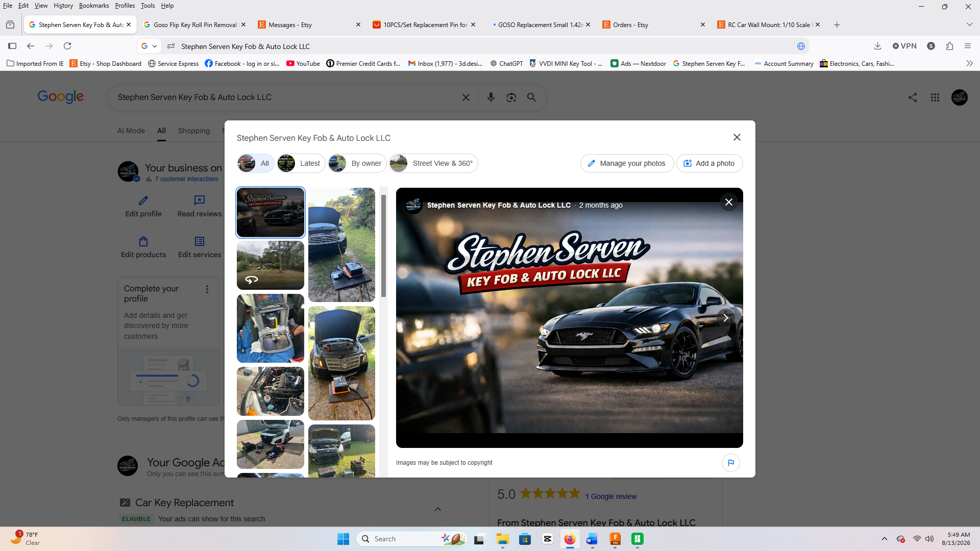Select the Latest photos filter
Image resolution: width=980 pixels, height=551 pixels.
[301, 163]
